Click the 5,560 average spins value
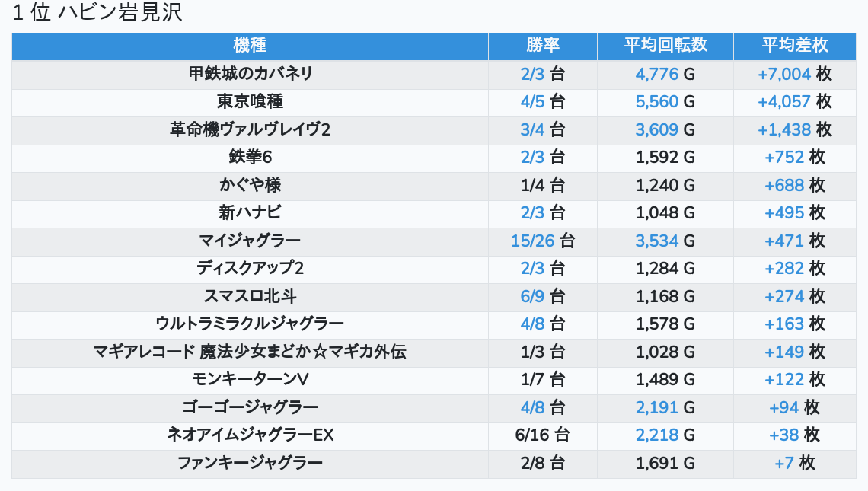Image resolution: width=868 pixels, height=491 pixels. pyautogui.click(x=656, y=102)
